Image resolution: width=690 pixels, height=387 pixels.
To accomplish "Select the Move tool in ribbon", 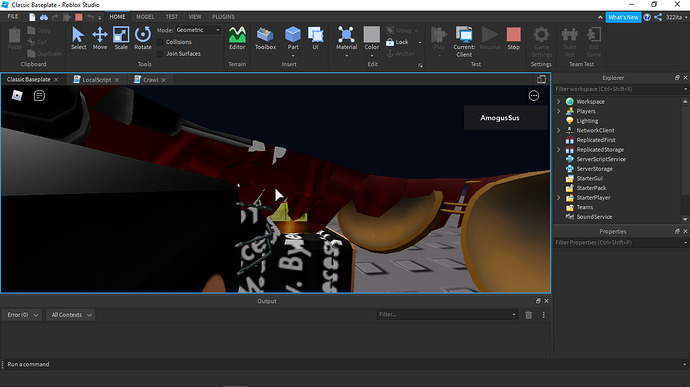I will click(99, 38).
